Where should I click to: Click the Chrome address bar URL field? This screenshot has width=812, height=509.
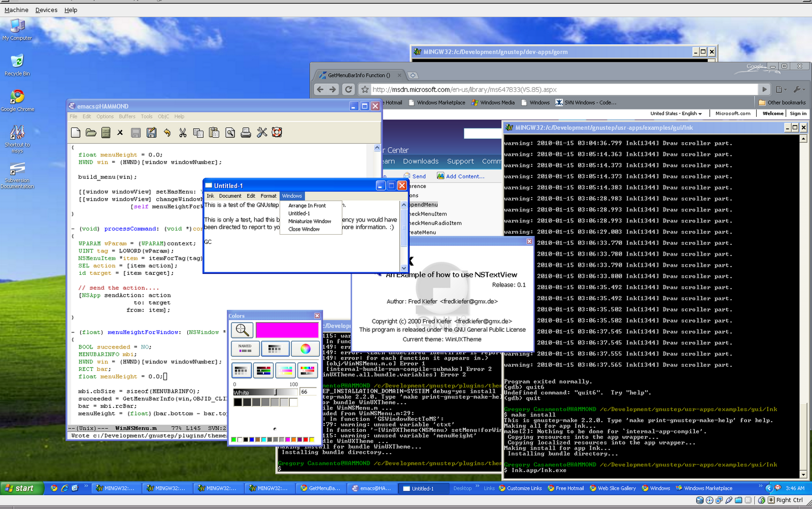point(563,89)
